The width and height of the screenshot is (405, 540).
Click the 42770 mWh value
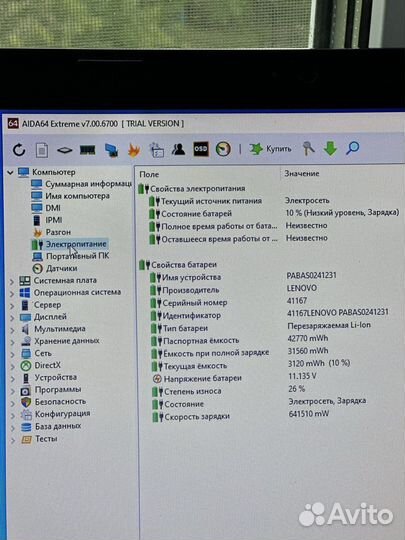[308, 338]
